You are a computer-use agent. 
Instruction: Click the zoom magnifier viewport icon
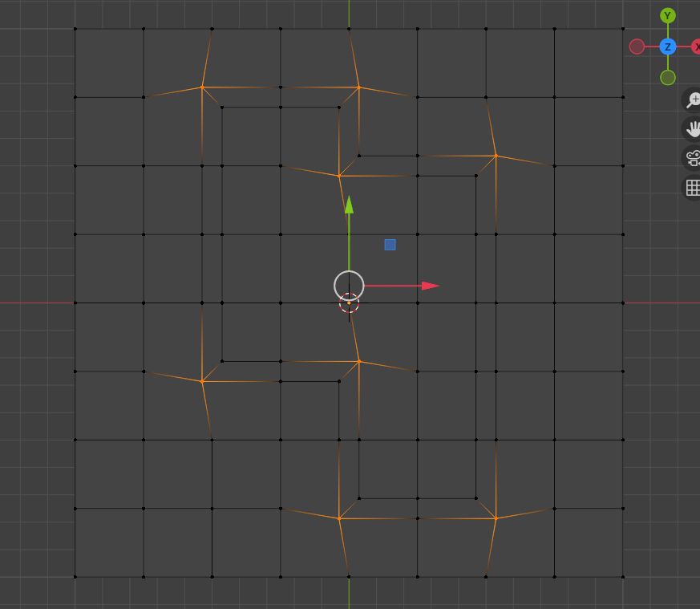693,99
